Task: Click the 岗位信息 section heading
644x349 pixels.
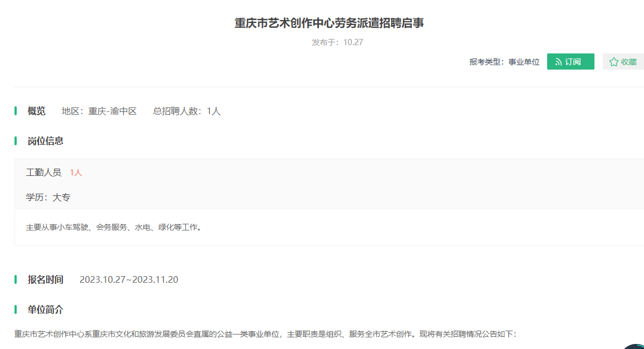Action: pos(45,141)
